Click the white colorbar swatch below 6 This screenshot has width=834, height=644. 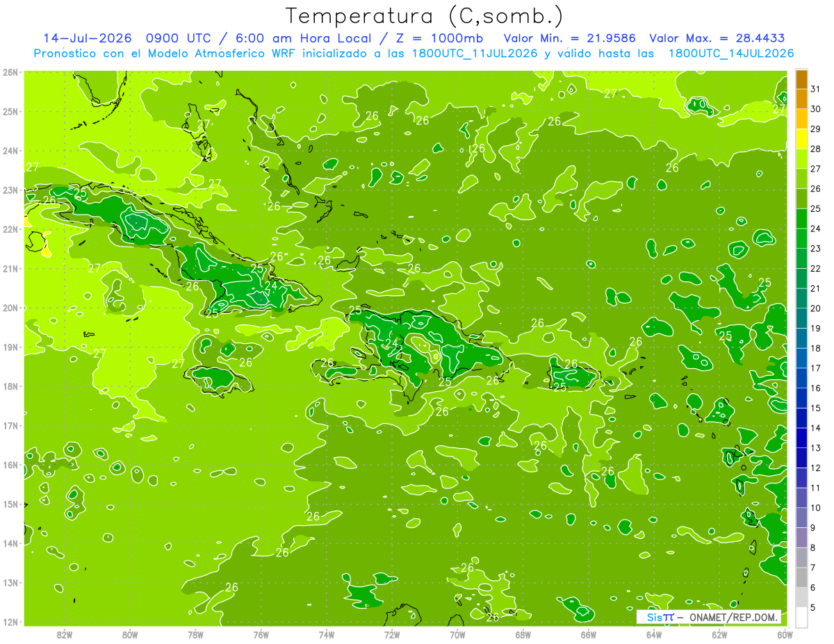[801, 617]
